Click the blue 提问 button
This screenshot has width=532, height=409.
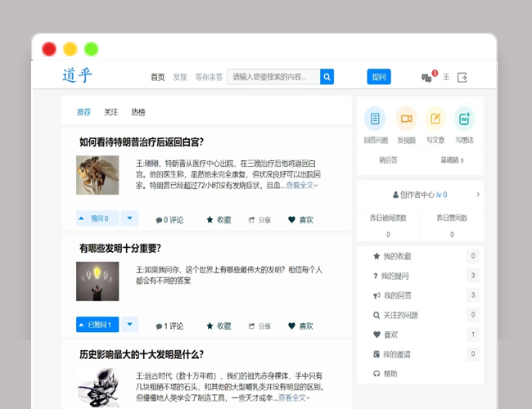tap(379, 77)
